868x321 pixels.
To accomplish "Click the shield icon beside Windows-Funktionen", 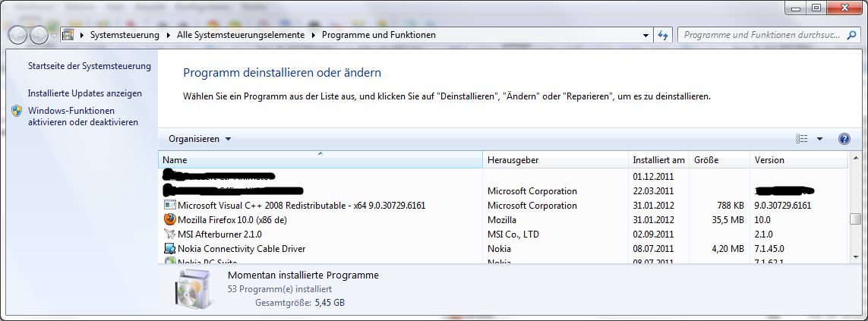I will (x=17, y=111).
